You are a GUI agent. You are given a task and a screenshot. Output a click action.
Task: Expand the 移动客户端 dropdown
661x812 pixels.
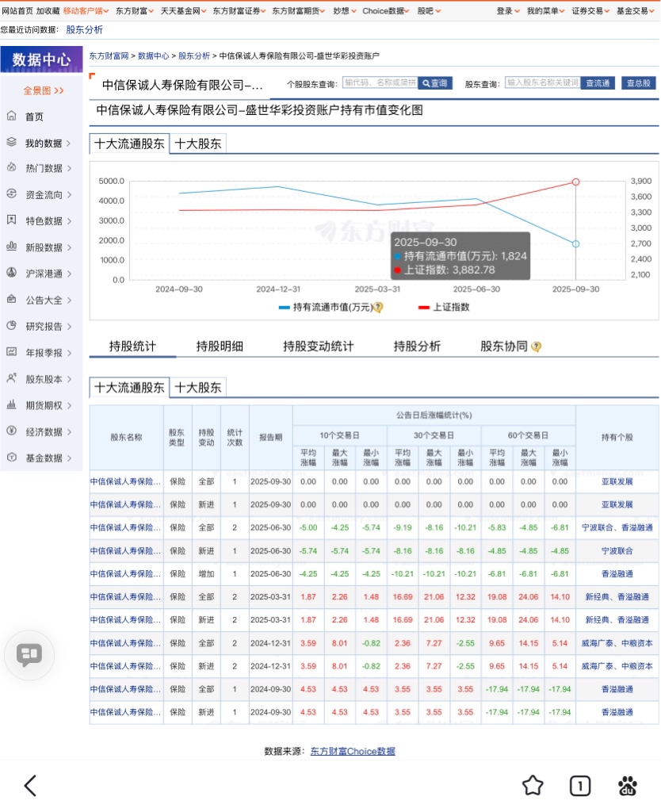86,10
